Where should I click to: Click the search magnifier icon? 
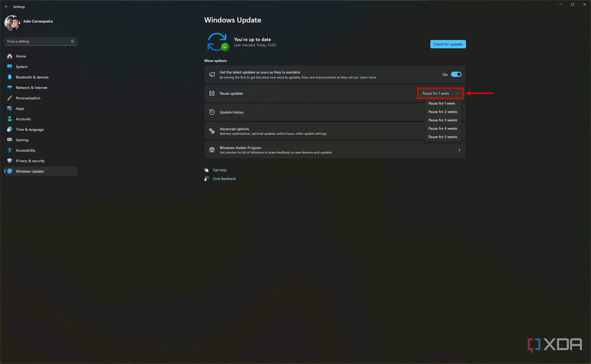pyautogui.click(x=73, y=41)
